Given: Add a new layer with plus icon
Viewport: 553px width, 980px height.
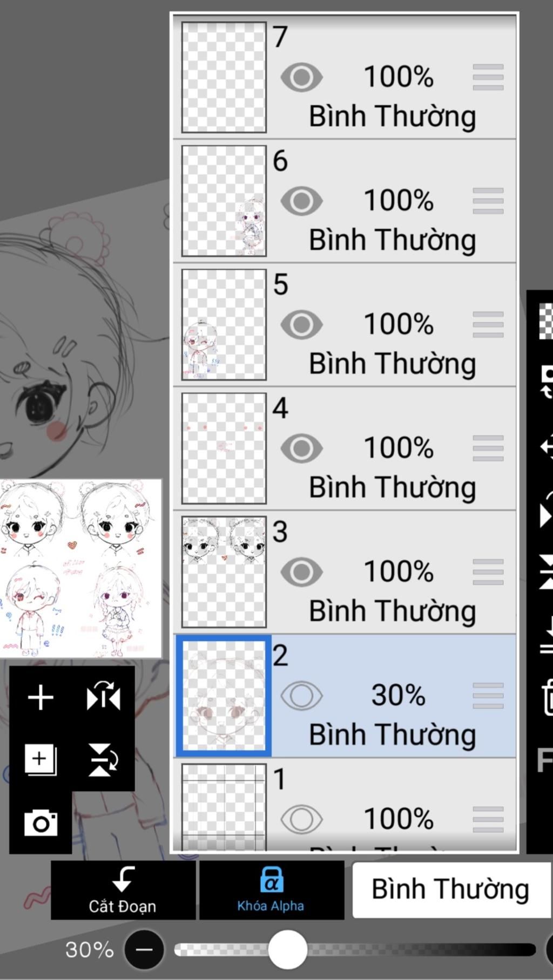Looking at the screenshot, I should [41, 697].
